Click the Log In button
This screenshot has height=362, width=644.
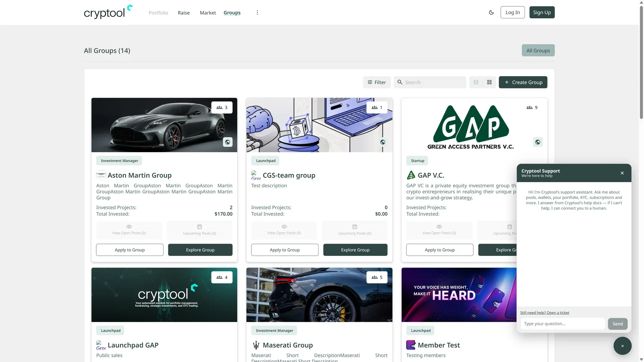tap(513, 12)
